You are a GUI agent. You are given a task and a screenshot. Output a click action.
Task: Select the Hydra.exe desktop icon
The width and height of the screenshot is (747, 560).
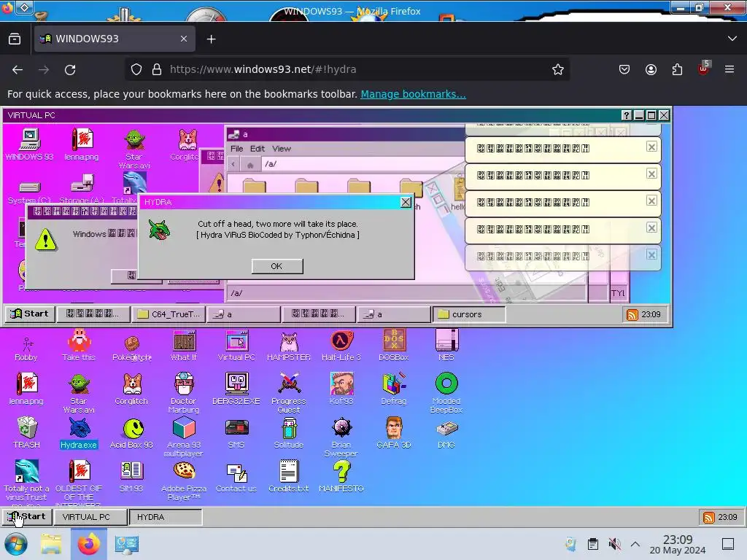tap(79, 433)
